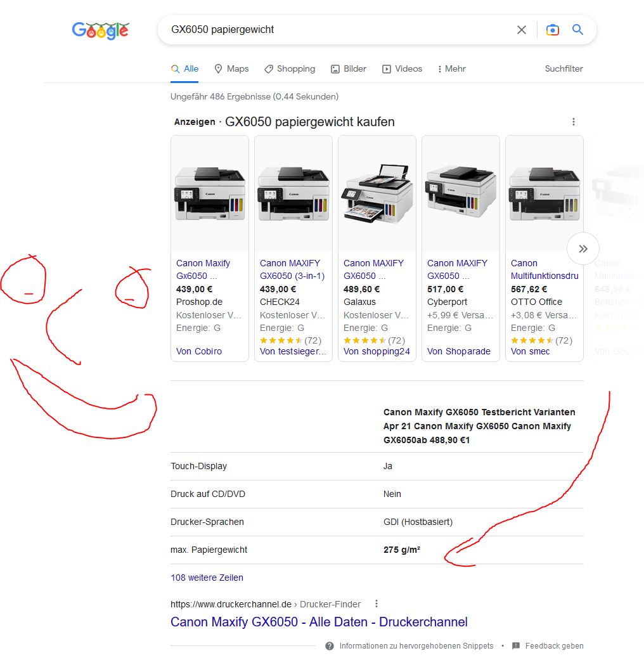Viewport: 644px width, 672px height.
Task: Select price 439,00 € of Proshop.de
Action: 194,289
